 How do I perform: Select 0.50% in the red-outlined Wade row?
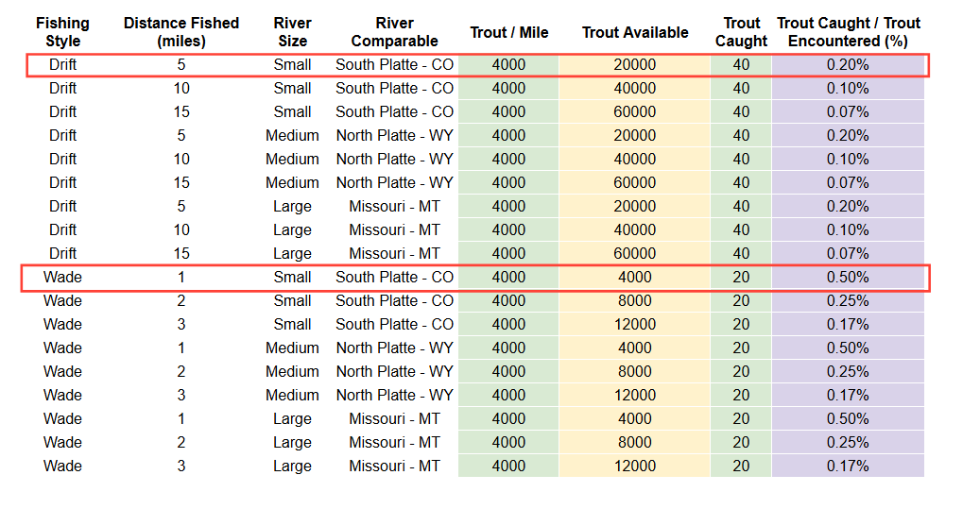(x=848, y=278)
